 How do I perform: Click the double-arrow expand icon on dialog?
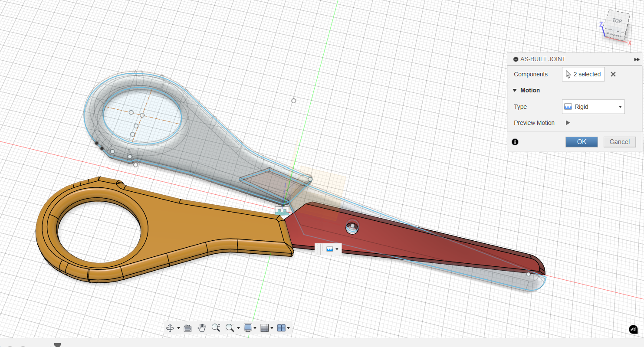pyautogui.click(x=637, y=59)
